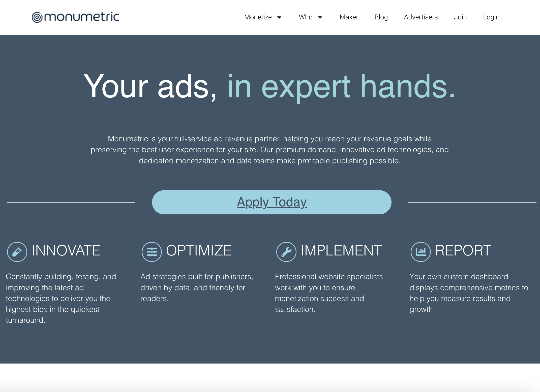Click the light blue Apply Today call-to-action
Image resolution: width=540 pixels, height=392 pixels.
(x=272, y=202)
